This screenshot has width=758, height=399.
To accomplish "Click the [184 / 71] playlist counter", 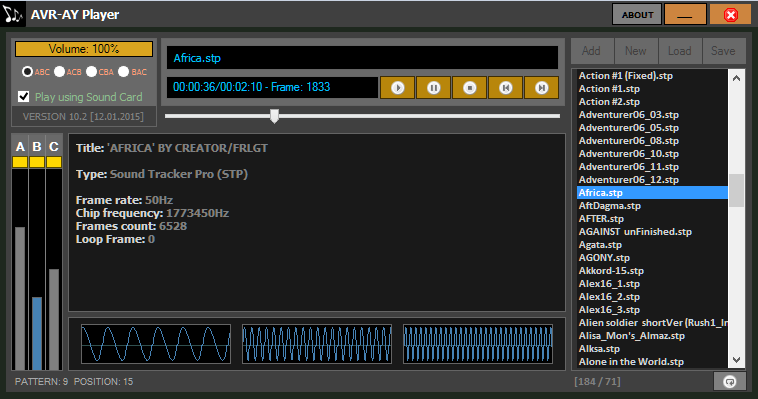I will coord(598,382).
